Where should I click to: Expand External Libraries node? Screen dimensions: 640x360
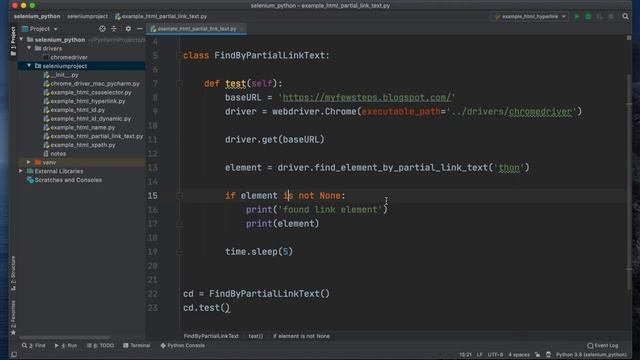(21, 171)
